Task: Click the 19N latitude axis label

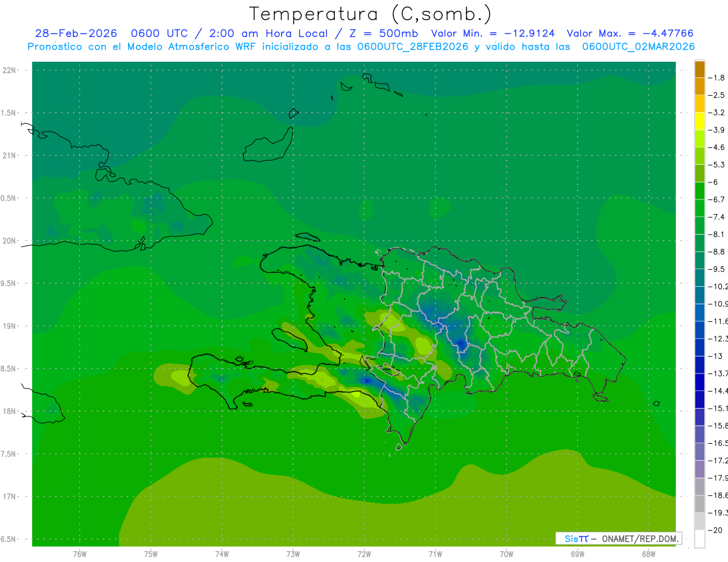Action: point(9,326)
